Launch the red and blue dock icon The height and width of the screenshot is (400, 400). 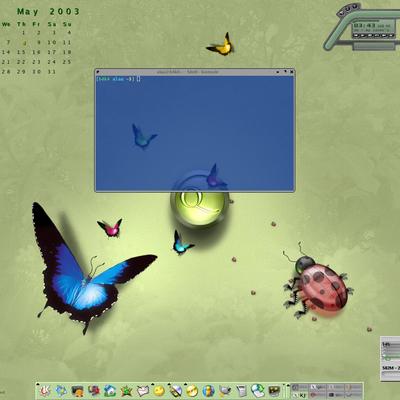pos(94,391)
